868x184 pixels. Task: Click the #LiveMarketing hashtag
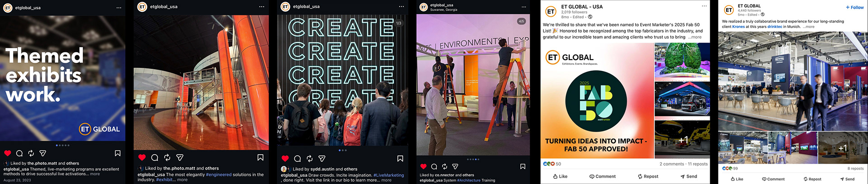(x=388, y=175)
